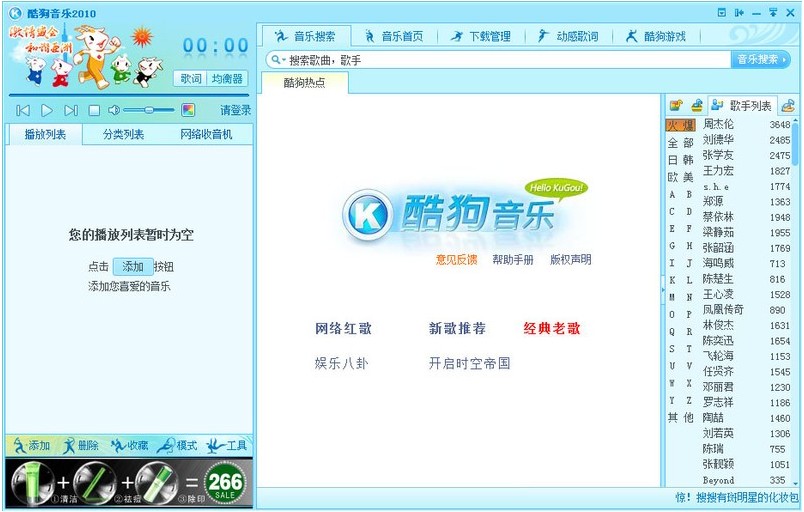Go to the 音乐首页 tab
The width and height of the screenshot is (804, 512).
click(x=394, y=36)
